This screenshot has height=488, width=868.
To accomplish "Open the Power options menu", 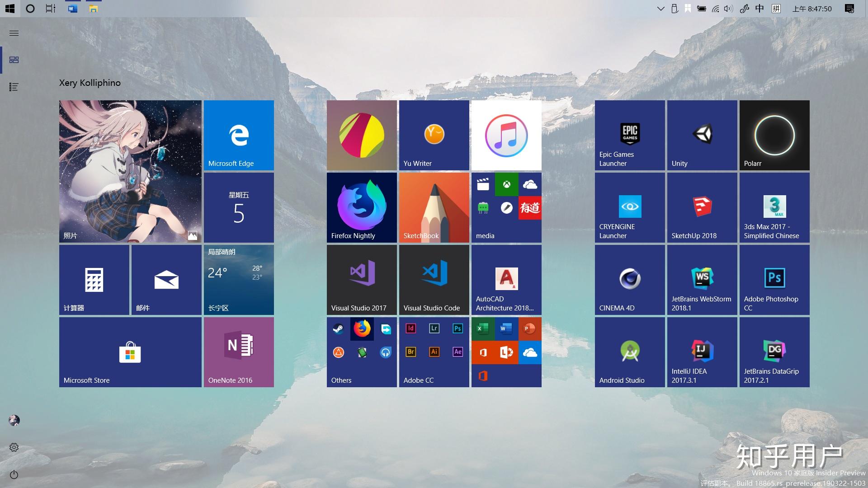I will (x=14, y=474).
